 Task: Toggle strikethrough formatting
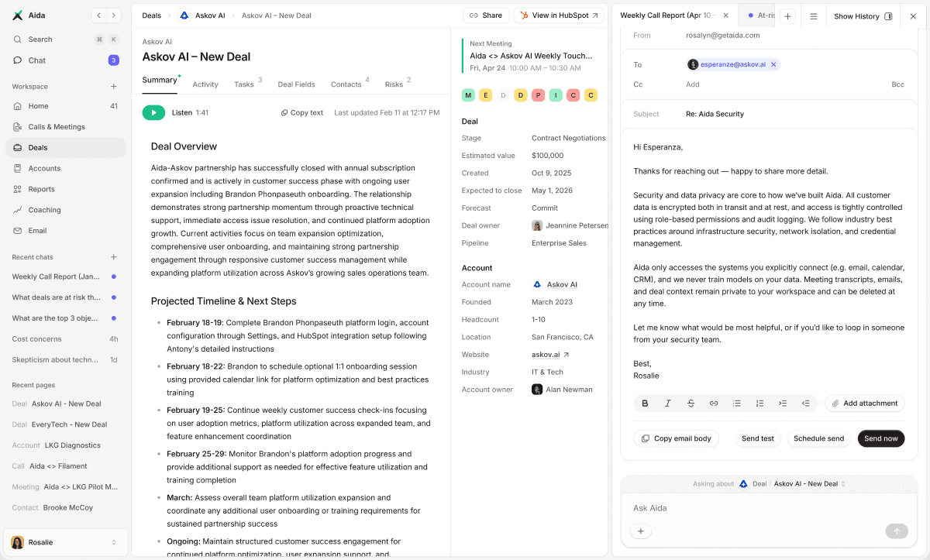tap(691, 404)
